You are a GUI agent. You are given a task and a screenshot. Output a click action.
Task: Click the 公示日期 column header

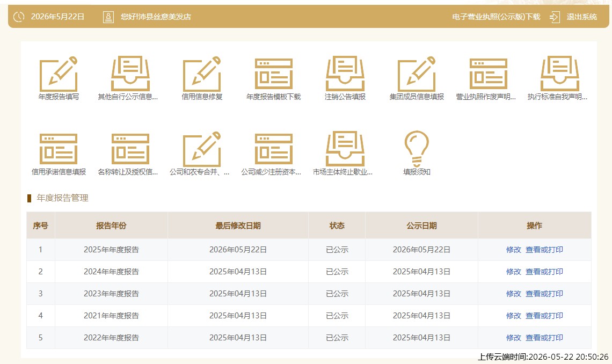click(421, 225)
